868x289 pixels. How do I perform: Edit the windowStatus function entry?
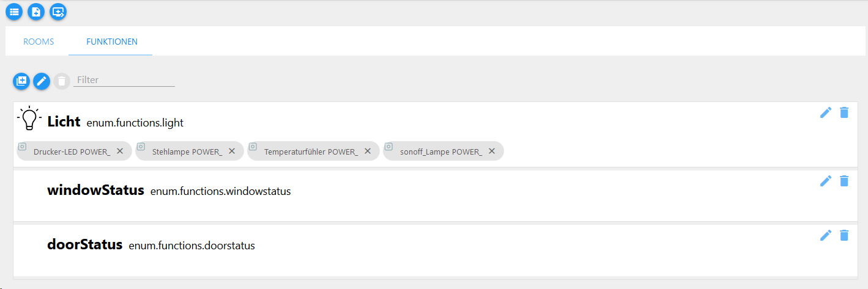tap(826, 181)
